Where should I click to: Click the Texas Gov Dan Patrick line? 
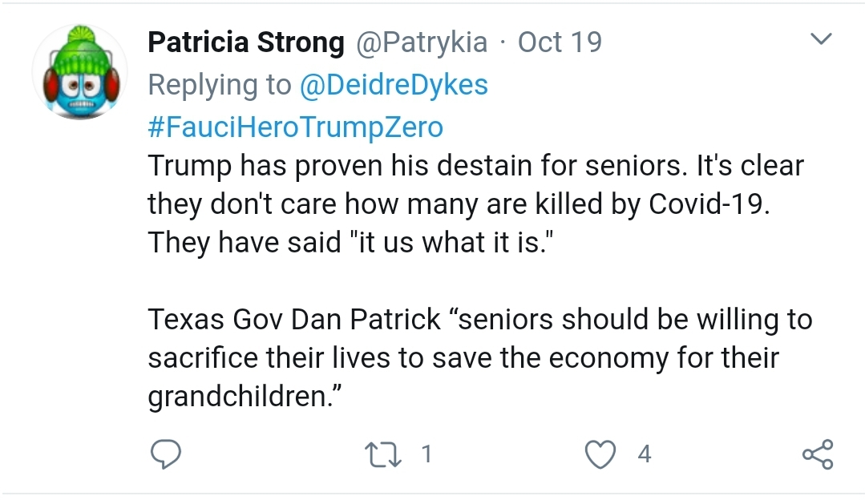(480, 319)
